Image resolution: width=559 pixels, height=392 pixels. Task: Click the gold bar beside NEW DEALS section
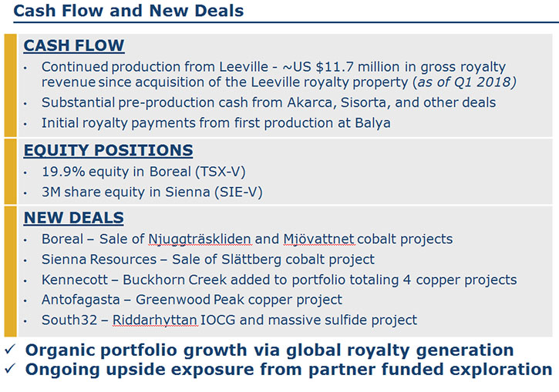tap(10, 271)
